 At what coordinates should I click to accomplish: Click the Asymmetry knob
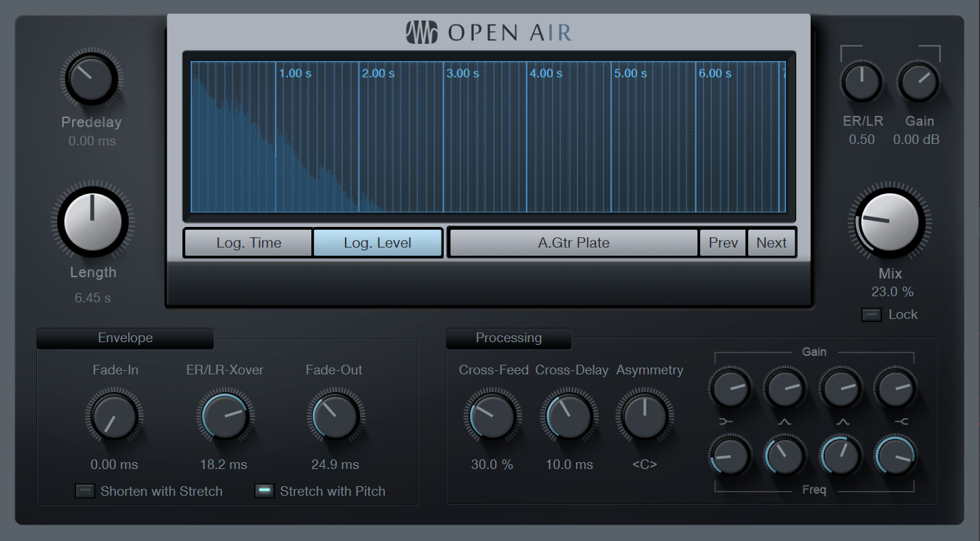click(x=645, y=416)
